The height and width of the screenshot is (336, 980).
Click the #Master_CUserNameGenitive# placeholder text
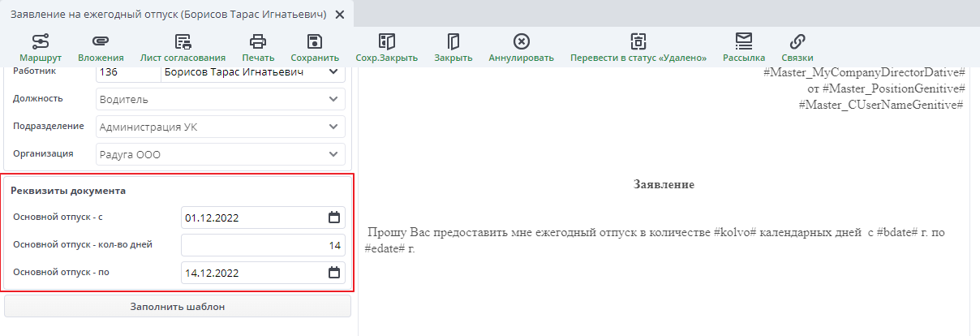point(880,105)
